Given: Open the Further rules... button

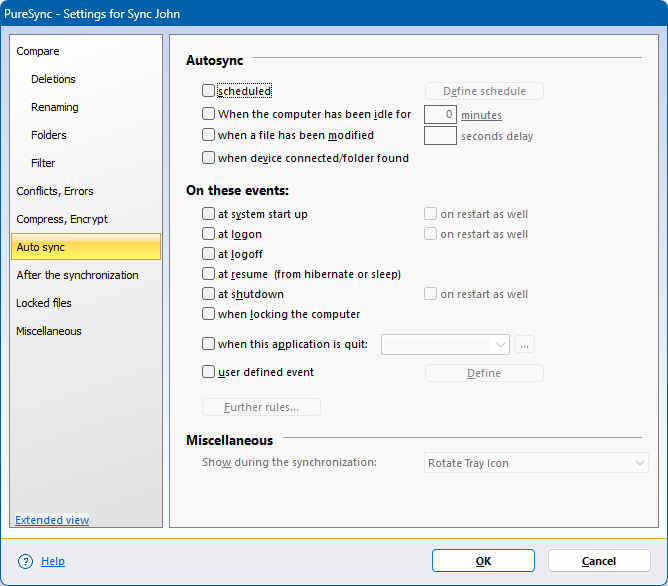Looking at the screenshot, I should click(x=261, y=407).
